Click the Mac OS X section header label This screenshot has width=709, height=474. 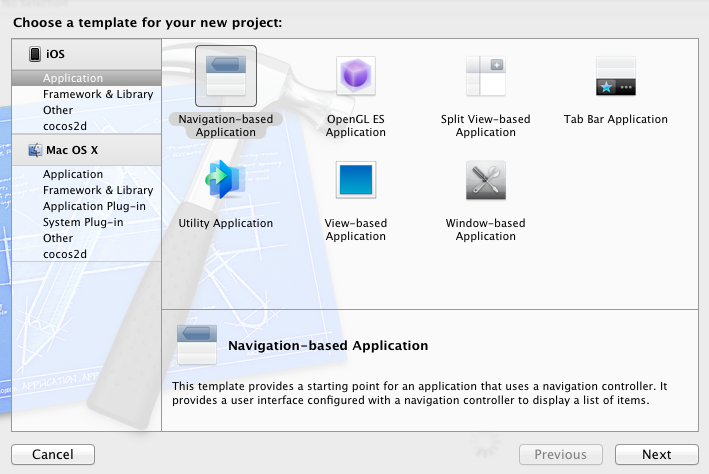pyautogui.click(x=72, y=150)
